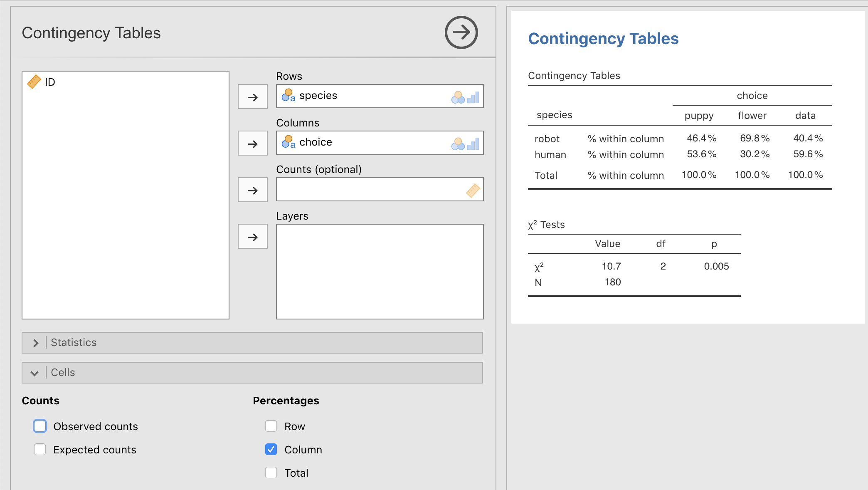Click faded nominal type icon in Columns box

point(458,144)
